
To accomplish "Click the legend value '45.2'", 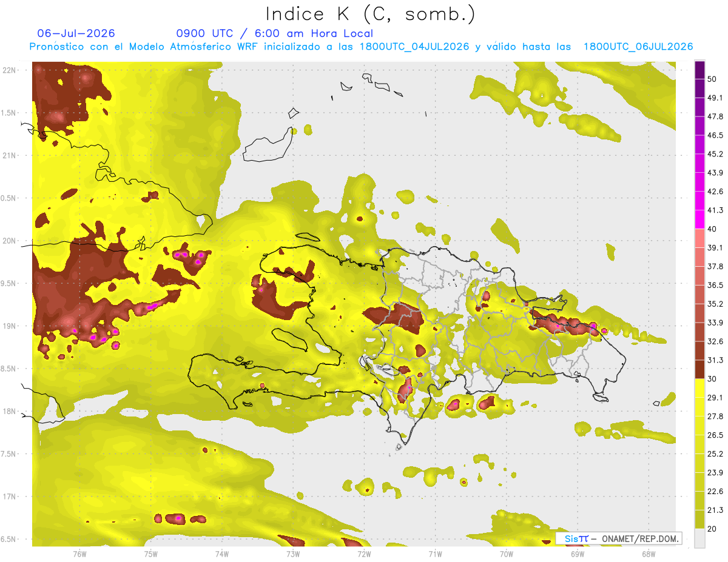I will pyautogui.click(x=716, y=154).
